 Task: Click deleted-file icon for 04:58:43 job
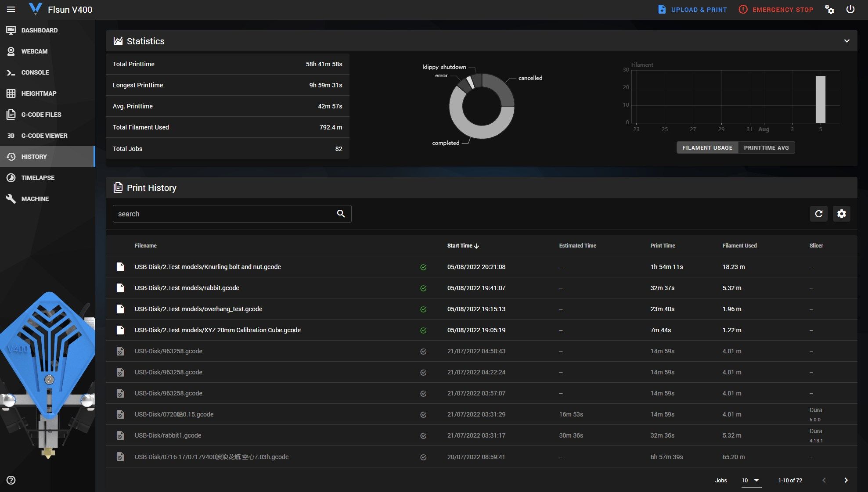click(120, 351)
